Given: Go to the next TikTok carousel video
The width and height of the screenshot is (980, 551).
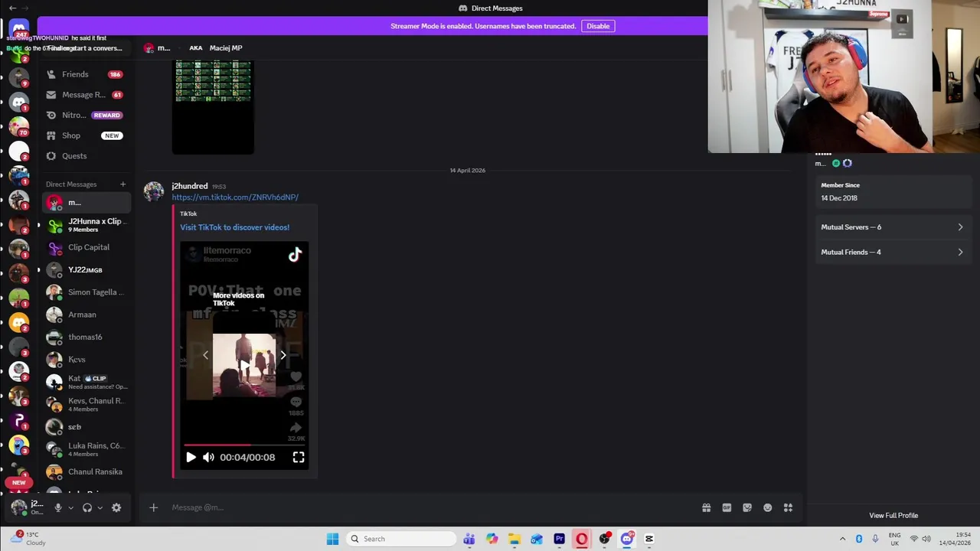Looking at the screenshot, I should (x=283, y=355).
